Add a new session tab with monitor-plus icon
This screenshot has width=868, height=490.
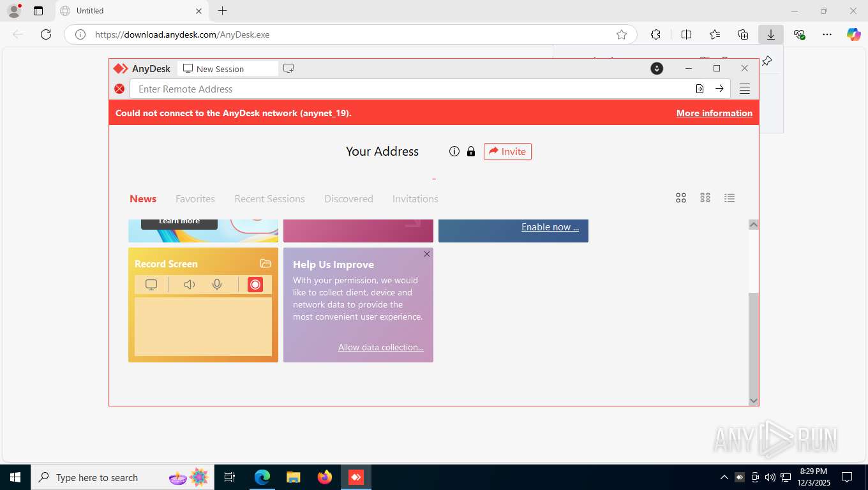click(x=288, y=68)
